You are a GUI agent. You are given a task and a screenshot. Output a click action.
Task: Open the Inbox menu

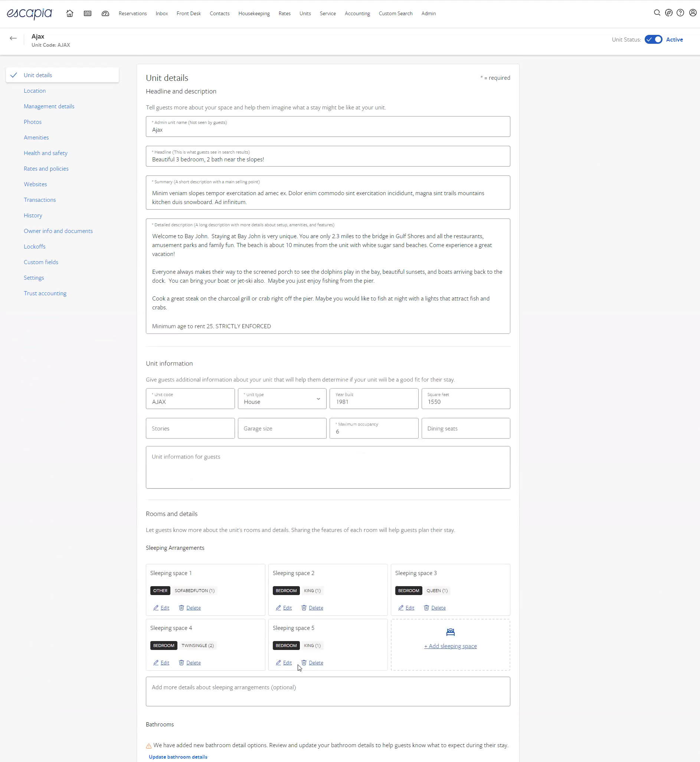click(162, 13)
